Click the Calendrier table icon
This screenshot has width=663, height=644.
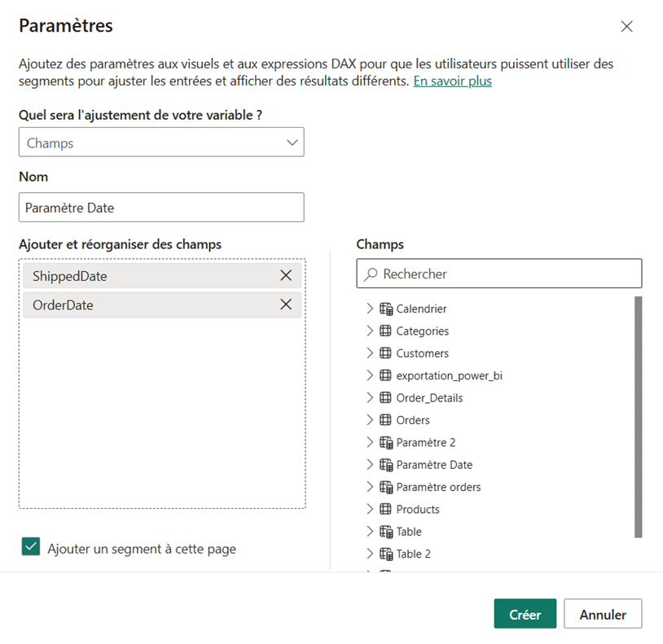point(386,309)
